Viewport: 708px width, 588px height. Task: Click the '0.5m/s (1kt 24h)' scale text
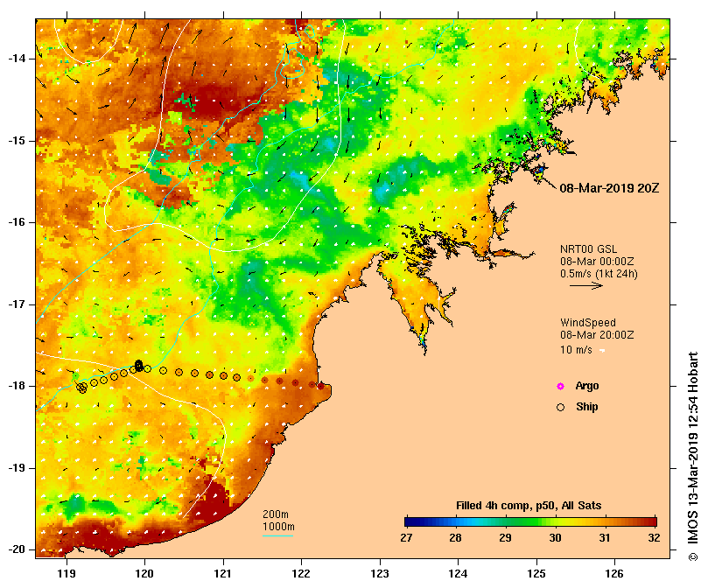(599, 274)
